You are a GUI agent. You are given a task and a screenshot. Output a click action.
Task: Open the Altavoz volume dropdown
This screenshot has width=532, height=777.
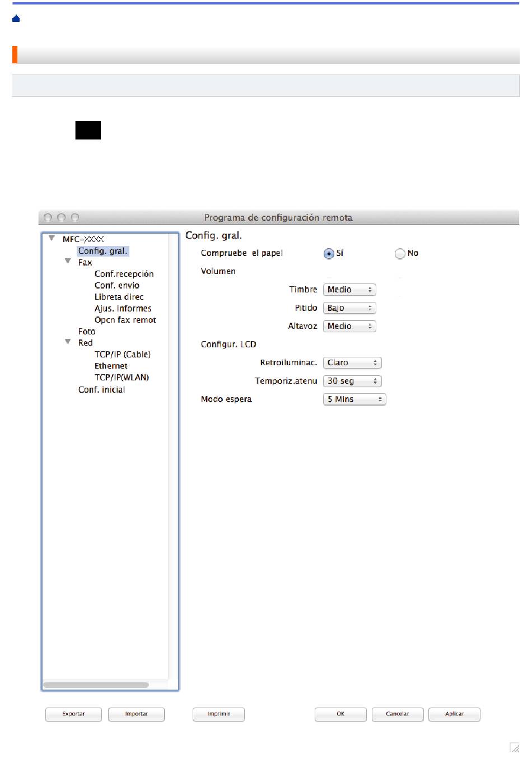pyautogui.click(x=349, y=326)
